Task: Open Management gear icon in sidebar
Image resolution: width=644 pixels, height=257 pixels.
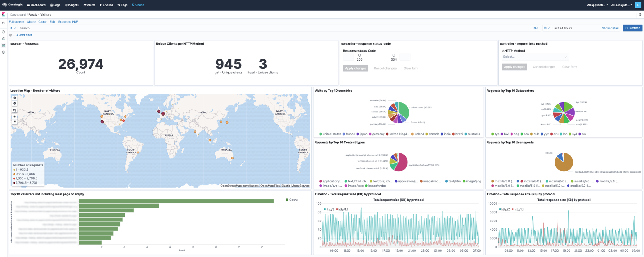Action: (x=3, y=52)
